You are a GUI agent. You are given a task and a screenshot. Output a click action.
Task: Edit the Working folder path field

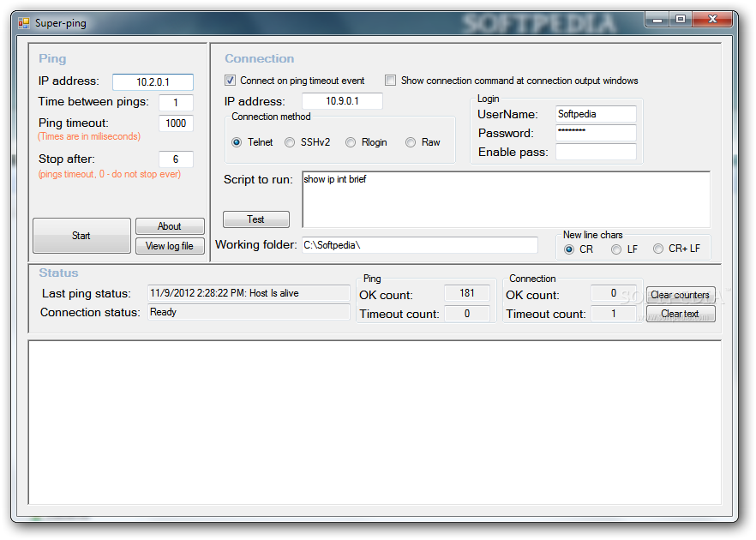[420, 245]
